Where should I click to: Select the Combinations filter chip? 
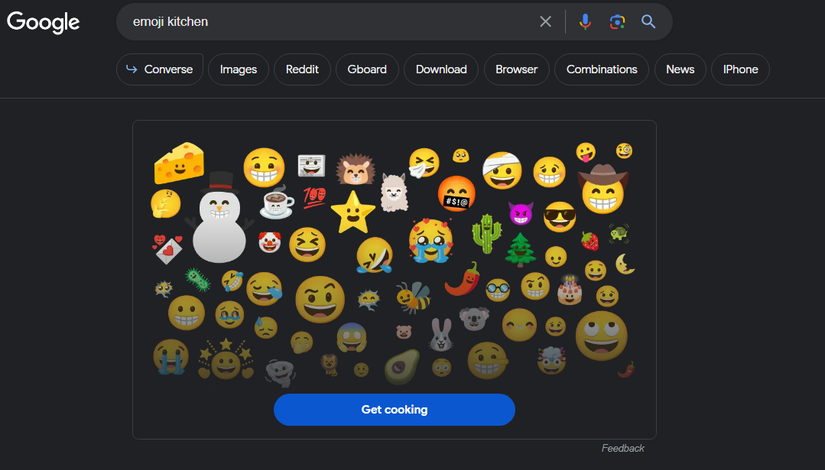[601, 69]
